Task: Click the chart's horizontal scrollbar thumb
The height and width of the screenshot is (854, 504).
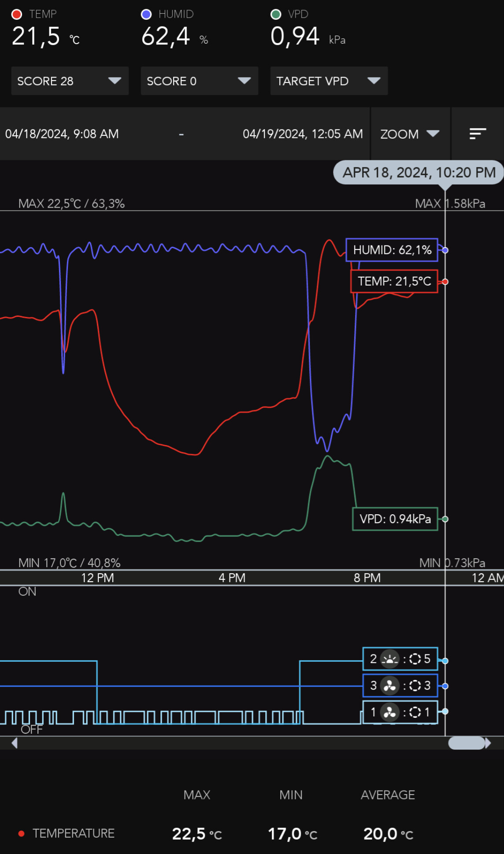Action: pos(466,743)
